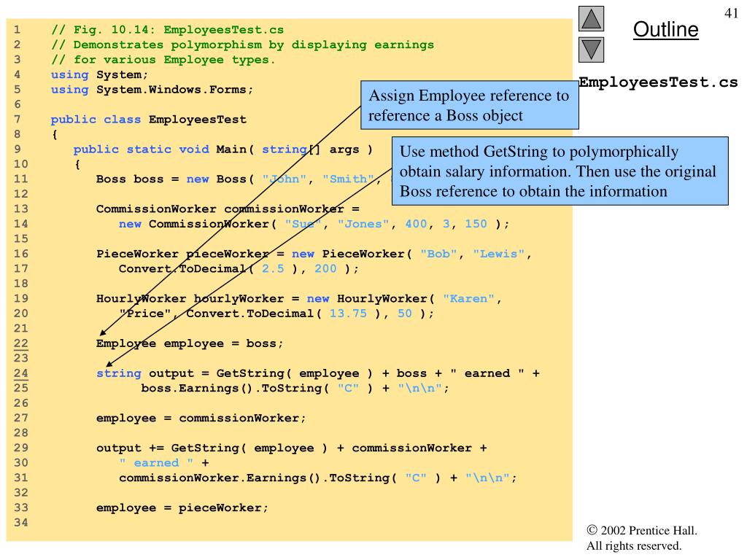
Task: Click the 'employee = pieceWorker;' statement
Action: click(182, 508)
